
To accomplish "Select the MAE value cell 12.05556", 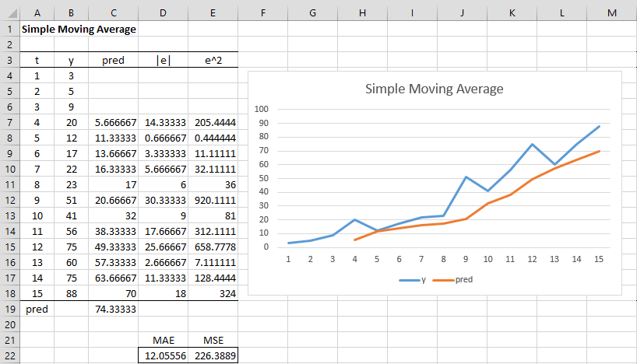I will tap(163, 356).
